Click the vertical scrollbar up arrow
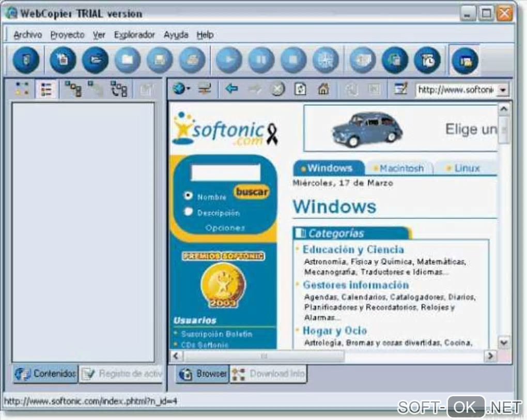This screenshot has width=527, height=420. (503, 109)
